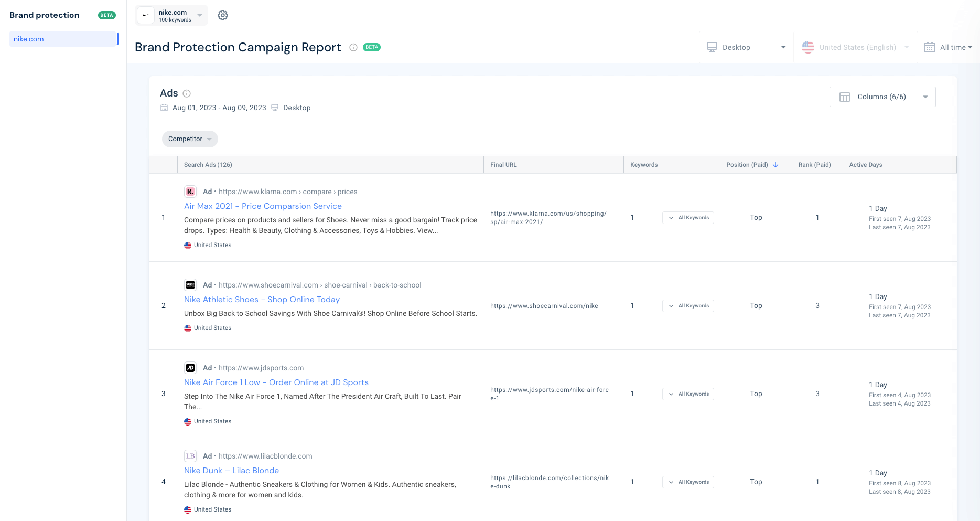Click the shoecarnival.com/nike final URL
The image size is (980, 521).
(544, 306)
